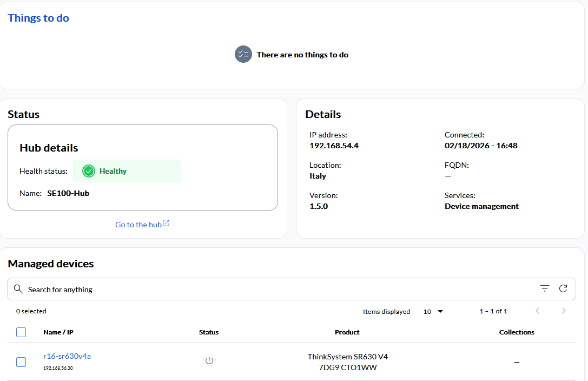Sort by the Name / IP column header
This screenshot has height=381, width=588.
click(58, 332)
